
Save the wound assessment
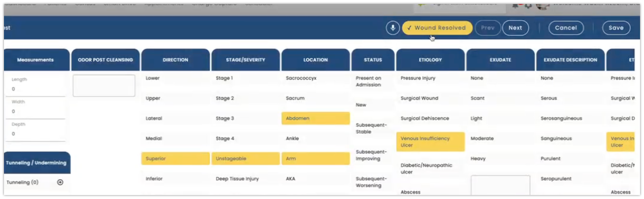[616, 28]
